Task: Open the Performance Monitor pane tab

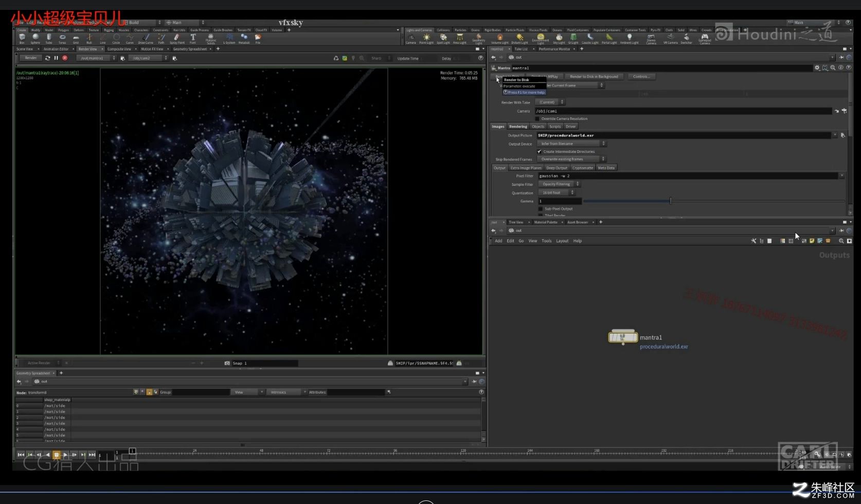Action: click(554, 49)
